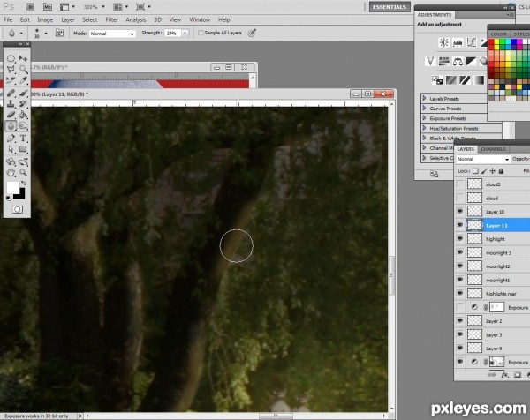Add a Vibrance adjustment

(x=430, y=62)
